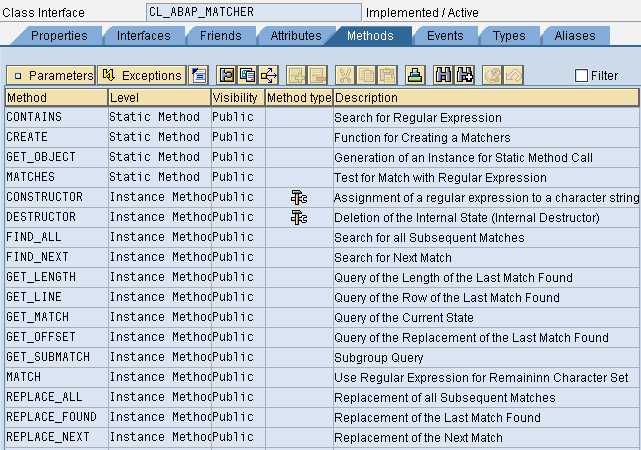The height and width of the screenshot is (450, 641).
Task: Click the arrow-branch toolbar icon
Action: pyautogui.click(x=269, y=75)
